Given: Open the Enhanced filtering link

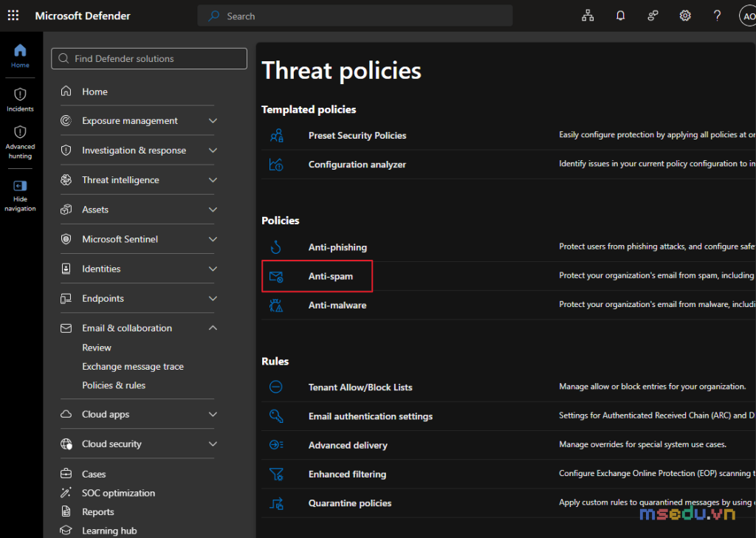Looking at the screenshot, I should pos(347,474).
